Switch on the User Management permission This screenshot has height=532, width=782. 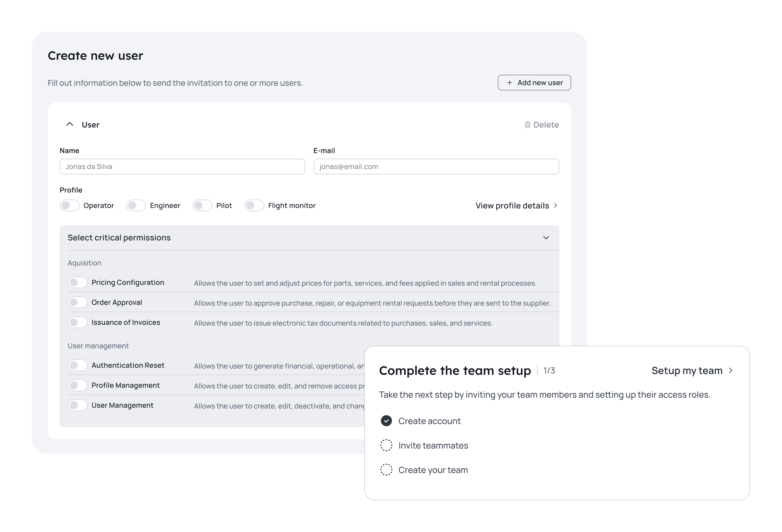(78, 405)
